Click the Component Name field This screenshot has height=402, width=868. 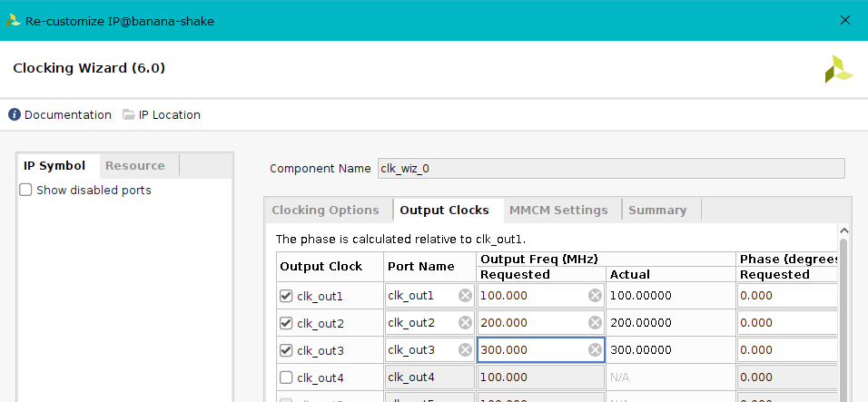[611, 169]
